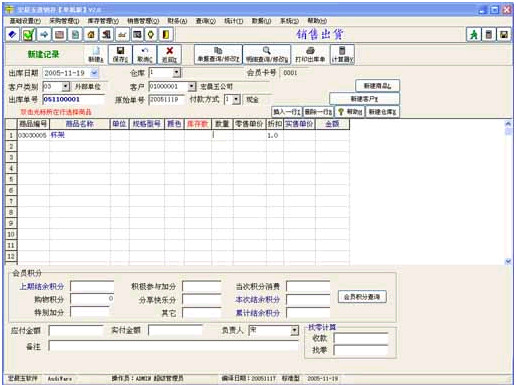This screenshot has height=385, width=516.
Task: Click the 取消 cancel button with undo arrow
Action: [x=145, y=55]
